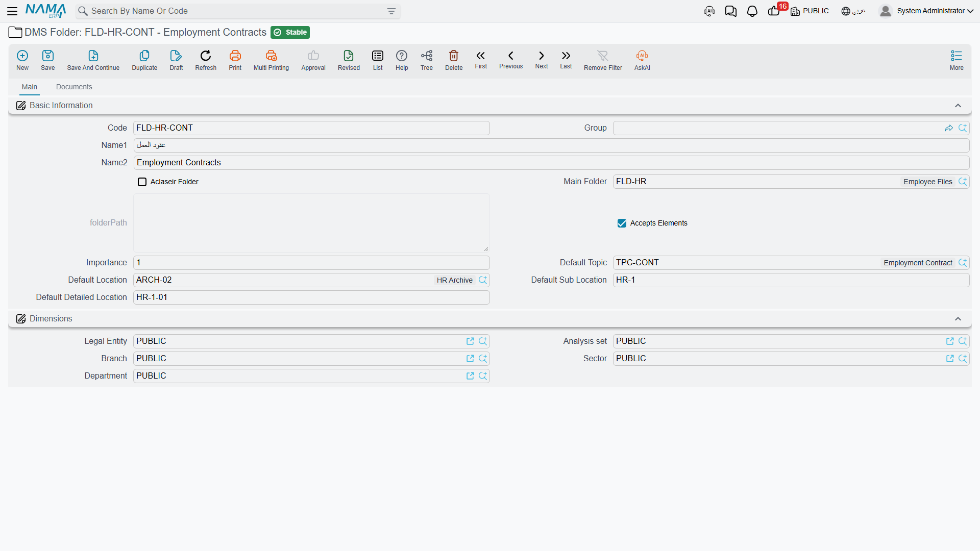This screenshot has height=551, width=980.
Task: Switch to the Documents tab
Action: coord(74,87)
